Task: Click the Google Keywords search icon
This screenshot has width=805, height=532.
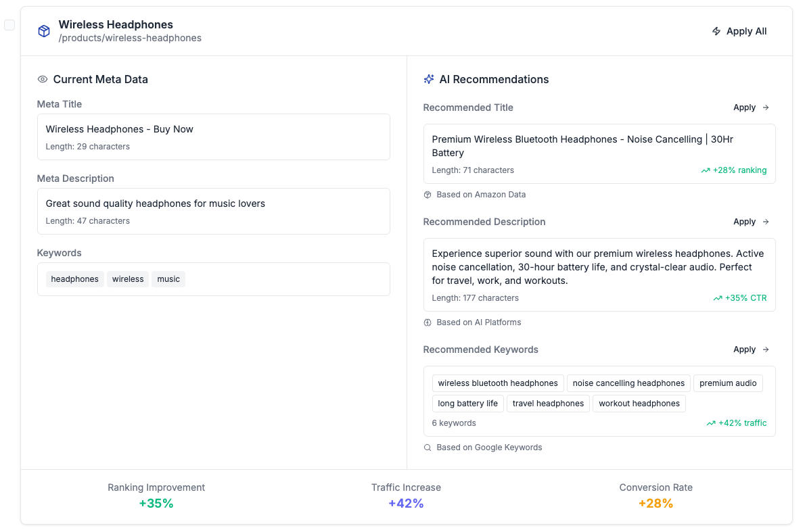Action: pos(428,448)
